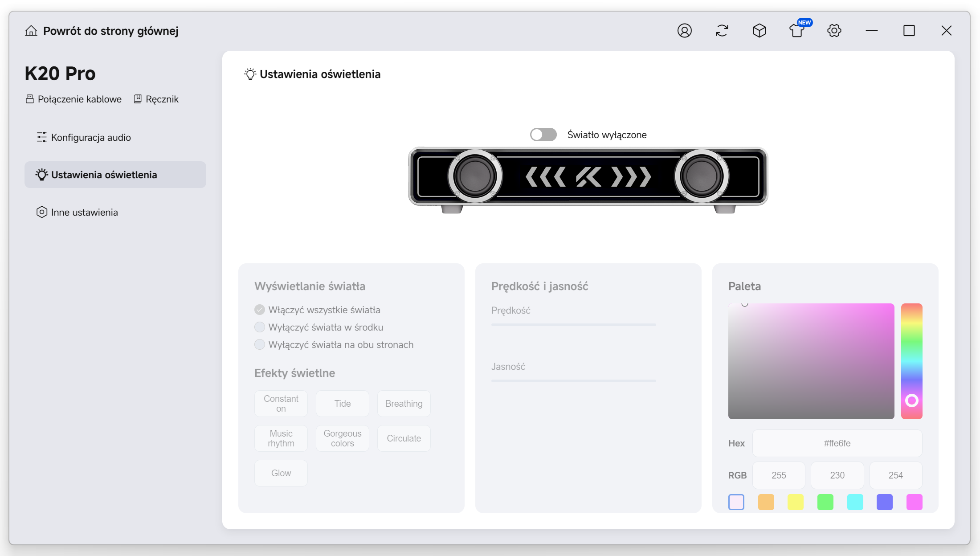Pick the orange color swatch
980x556 pixels.
[766, 502]
